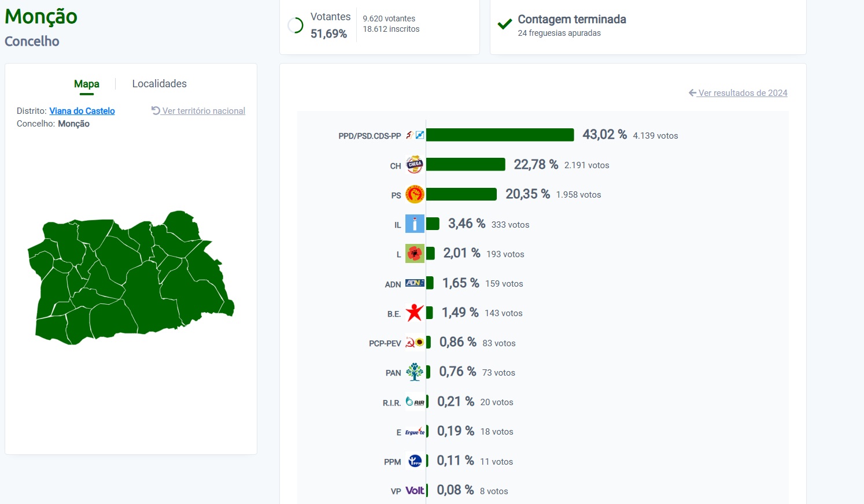Click the ADN party logo
864x504 pixels.
coord(415,283)
